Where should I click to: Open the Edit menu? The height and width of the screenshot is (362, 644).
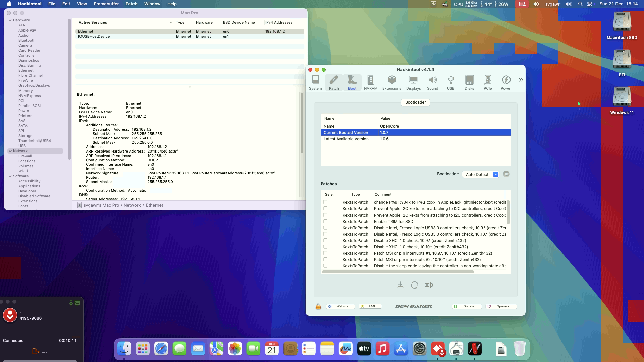(66, 4)
